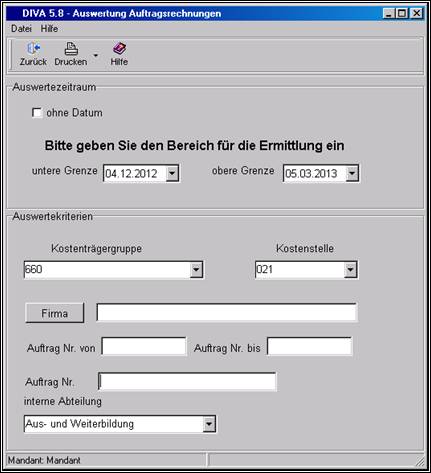Expand the Drucken dropdown arrow
431x473 pixels.
click(x=96, y=55)
